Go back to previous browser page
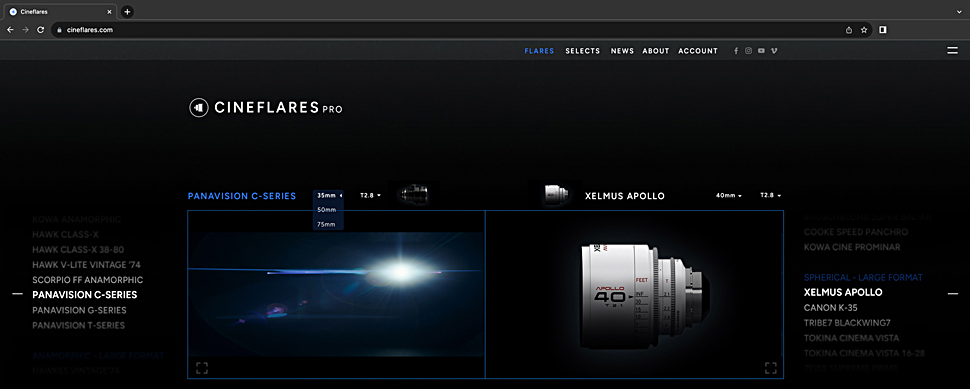 point(11,30)
